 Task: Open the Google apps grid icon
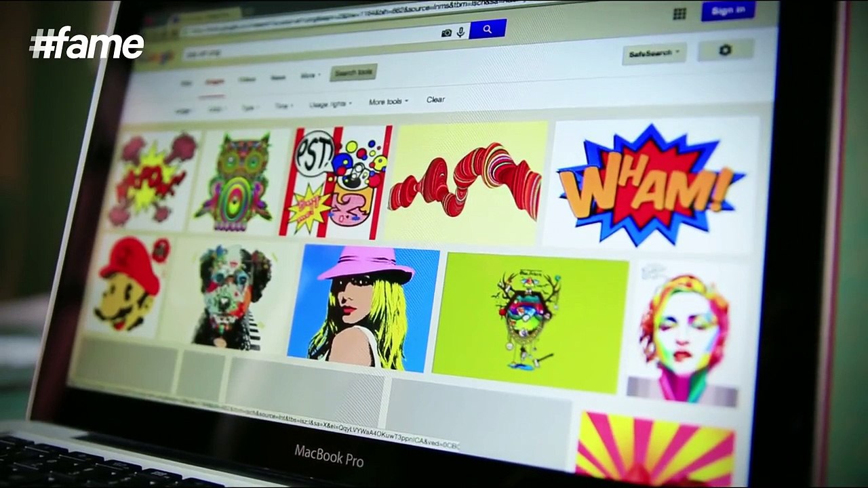(679, 14)
